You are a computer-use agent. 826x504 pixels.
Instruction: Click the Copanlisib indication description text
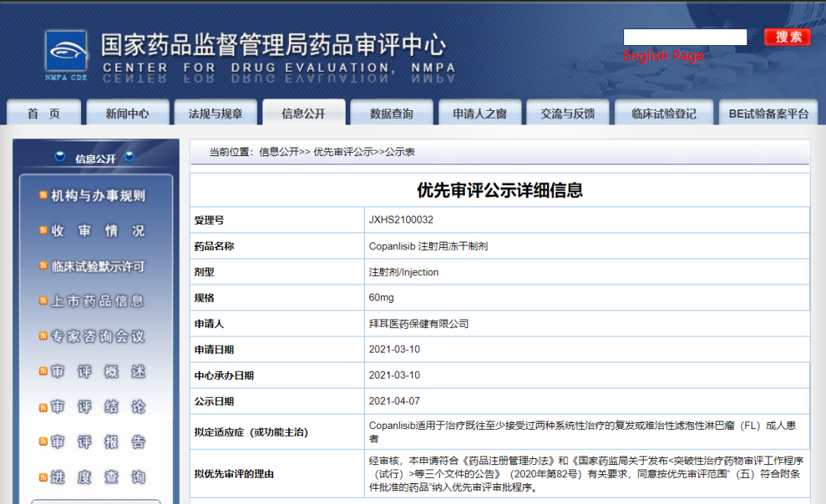(582, 432)
